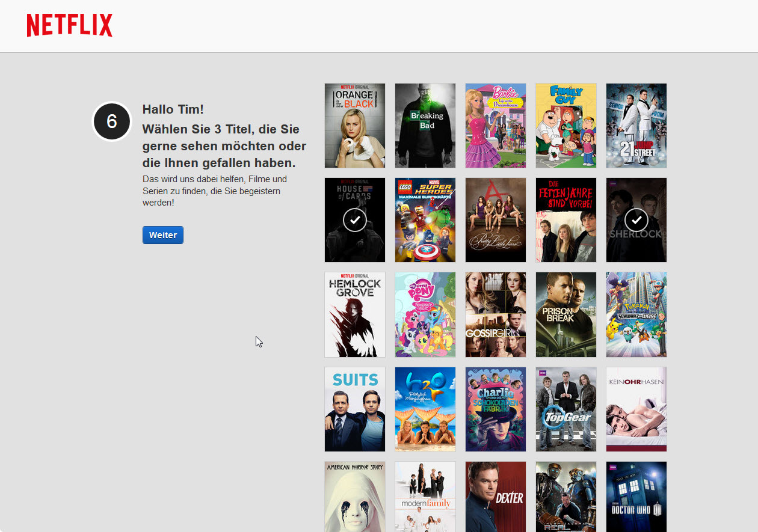758x532 pixels.
Task: Select Die fetten Jahre sind vorbei
Action: (565, 219)
